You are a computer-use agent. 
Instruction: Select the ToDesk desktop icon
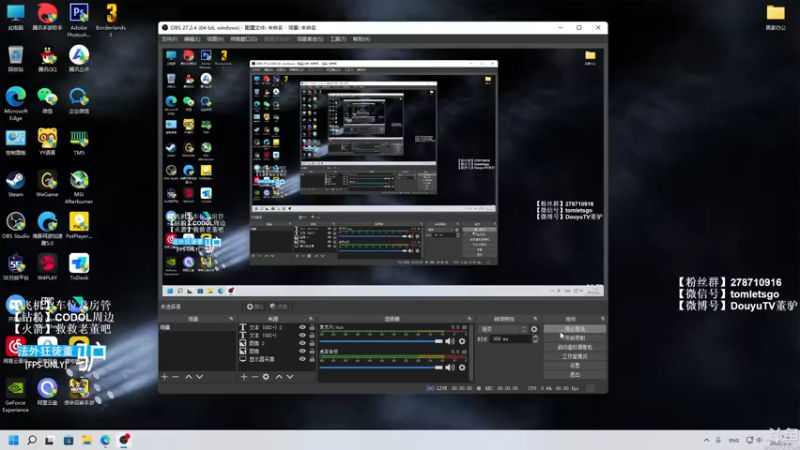pos(79,267)
